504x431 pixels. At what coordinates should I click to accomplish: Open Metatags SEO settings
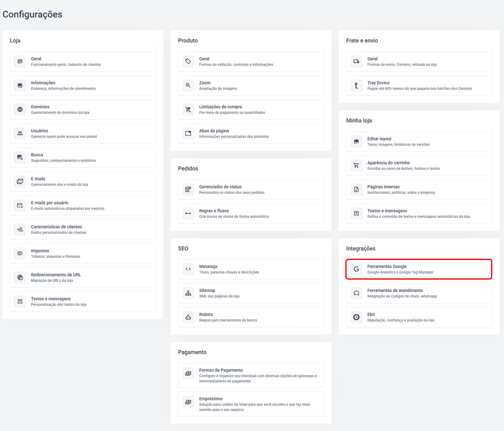coord(251,269)
